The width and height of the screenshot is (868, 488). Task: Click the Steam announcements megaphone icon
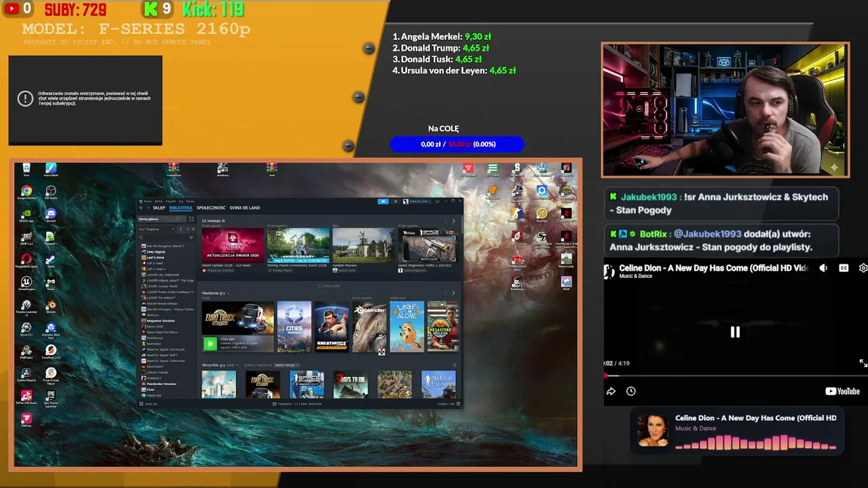pos(383,201)
